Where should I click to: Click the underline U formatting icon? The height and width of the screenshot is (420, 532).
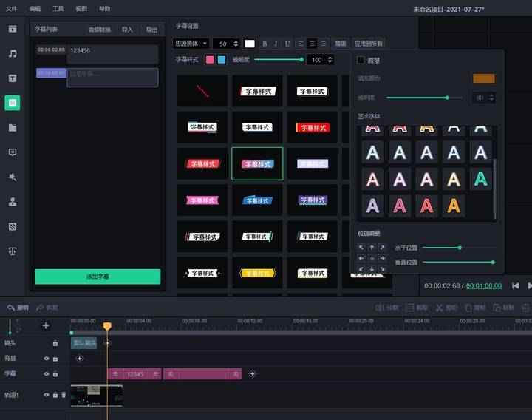click(287, 44)
